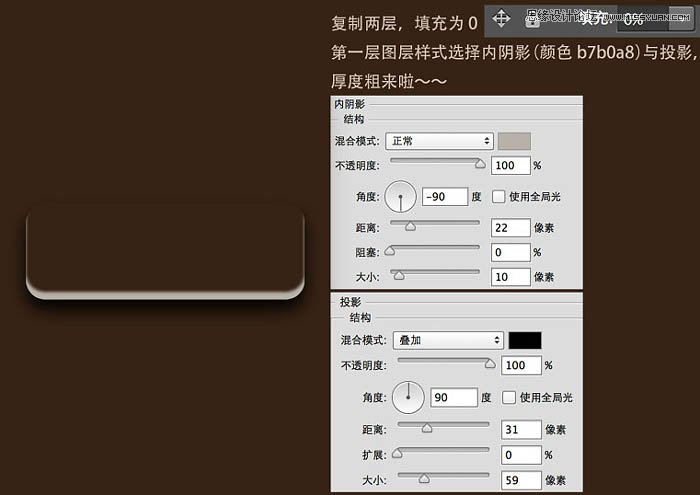Click Drop Shadow size field showing 59
The width and height of the screenshot is (700, 495).
(521, 481)
